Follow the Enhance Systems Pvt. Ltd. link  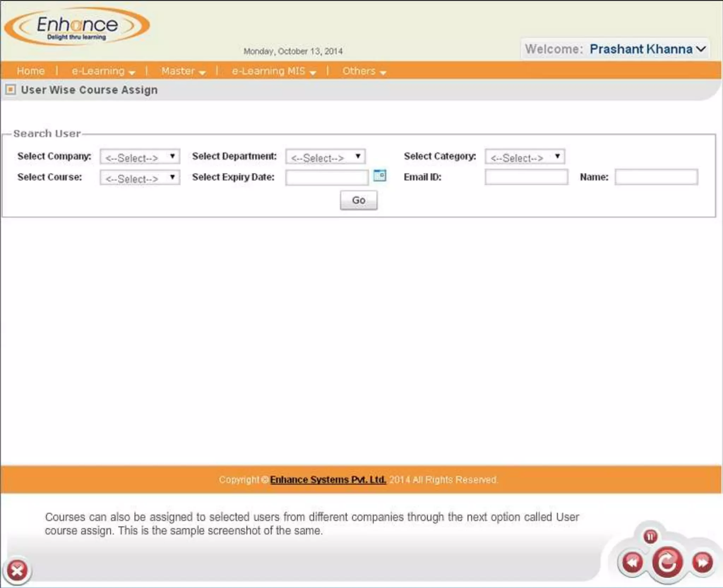(x=328, y=480)
